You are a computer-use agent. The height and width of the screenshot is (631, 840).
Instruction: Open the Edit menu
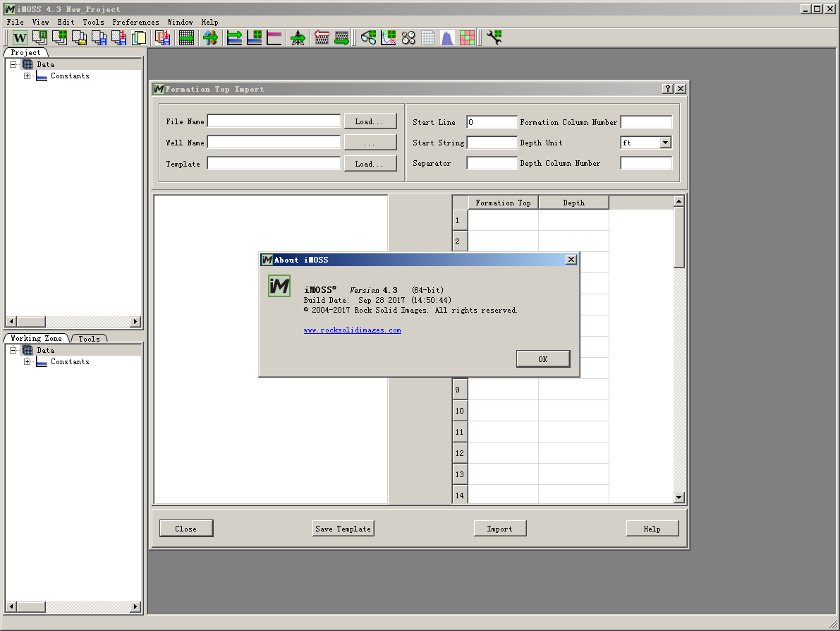click(66, 22)
